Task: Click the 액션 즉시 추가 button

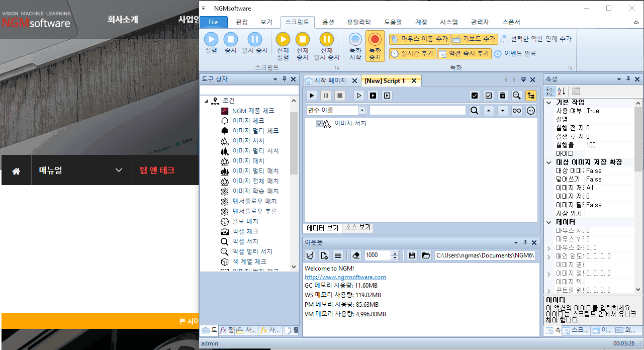Action: [464, 53]
